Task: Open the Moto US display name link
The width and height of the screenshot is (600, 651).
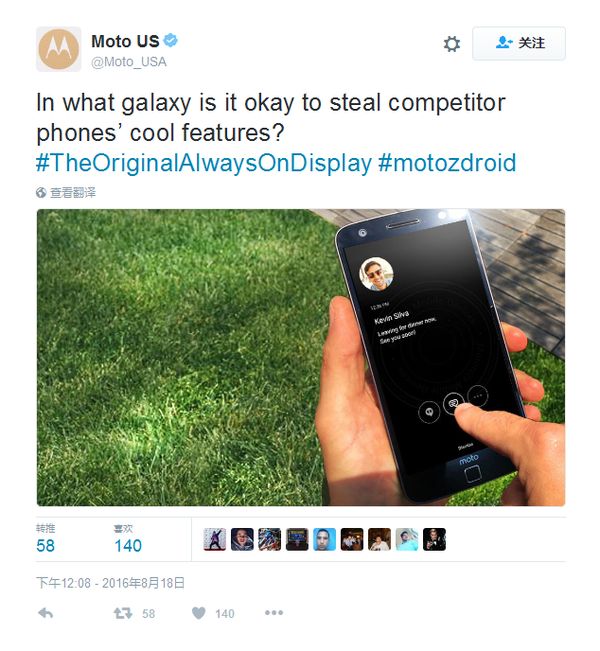Action: [x=125, y=41]
